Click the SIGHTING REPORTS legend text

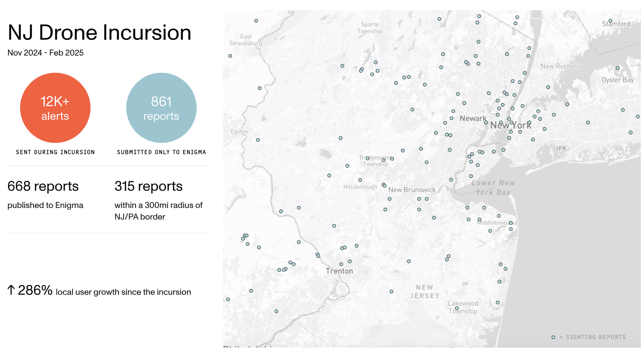pyautogui.click(x=595, y=337)
